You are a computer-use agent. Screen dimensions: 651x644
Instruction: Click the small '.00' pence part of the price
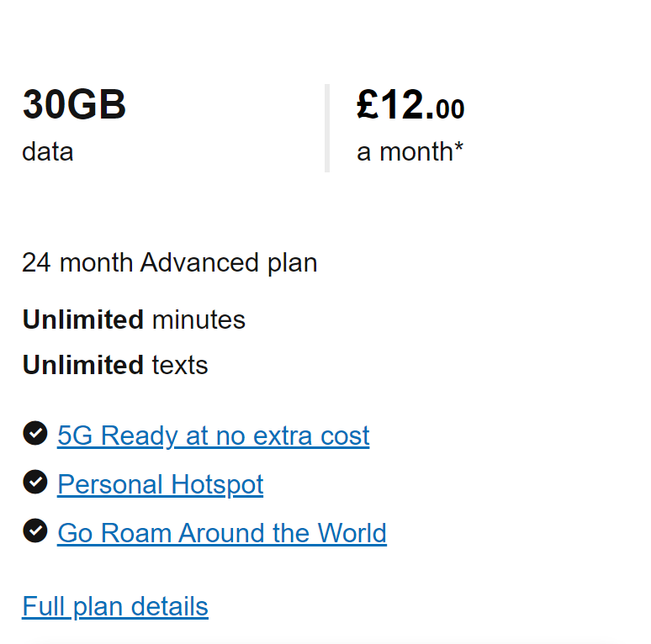click(x=445, y=109)
